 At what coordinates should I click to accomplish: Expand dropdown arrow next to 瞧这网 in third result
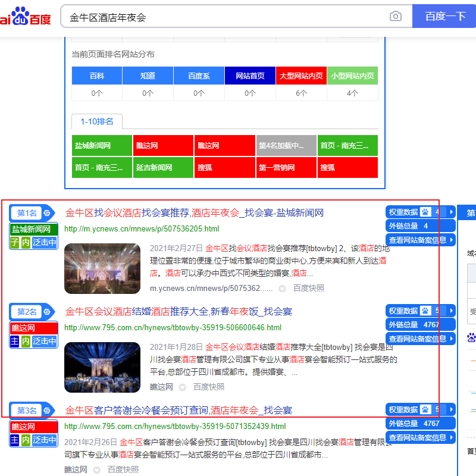[97, 470]
